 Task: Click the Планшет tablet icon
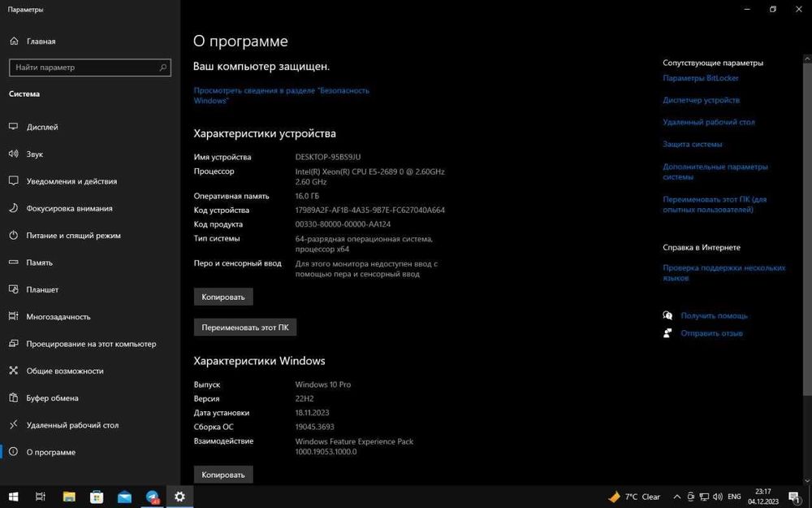click(x=14, y=289)
